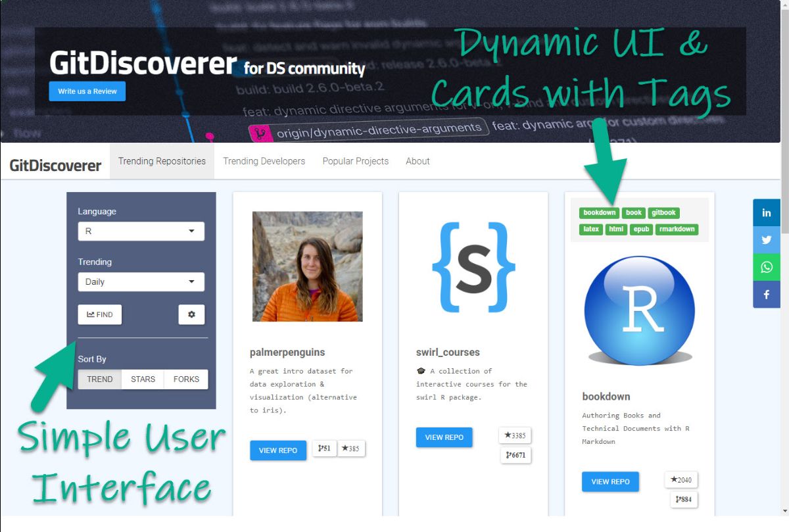Open the Language dropdown showing R
The width and height of the screenshot is (789, 532).
tap(141, 231)
